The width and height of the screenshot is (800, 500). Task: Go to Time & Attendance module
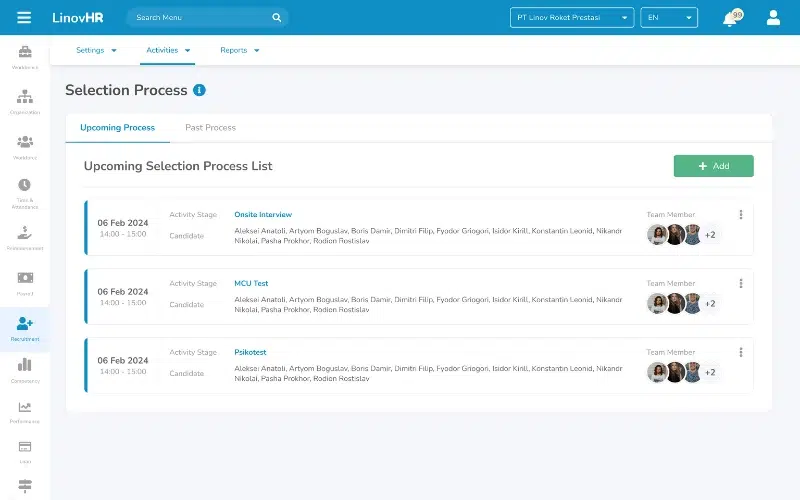[25, 189]
